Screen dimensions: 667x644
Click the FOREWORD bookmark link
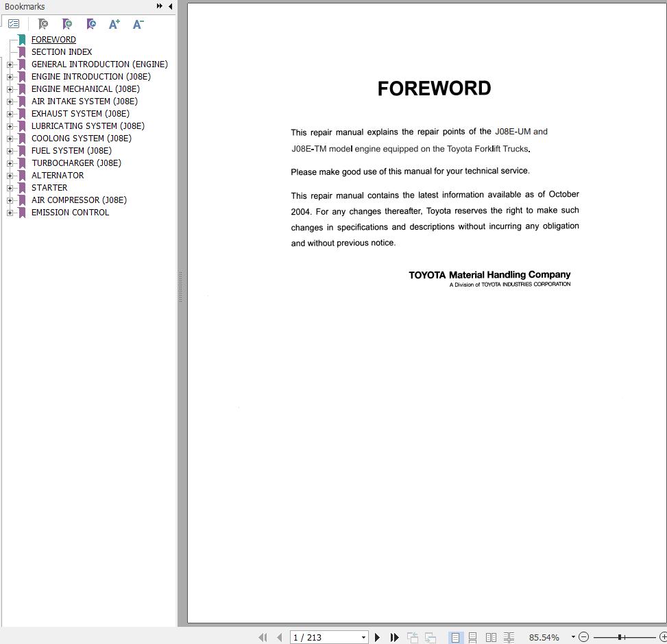pos(53,39)
